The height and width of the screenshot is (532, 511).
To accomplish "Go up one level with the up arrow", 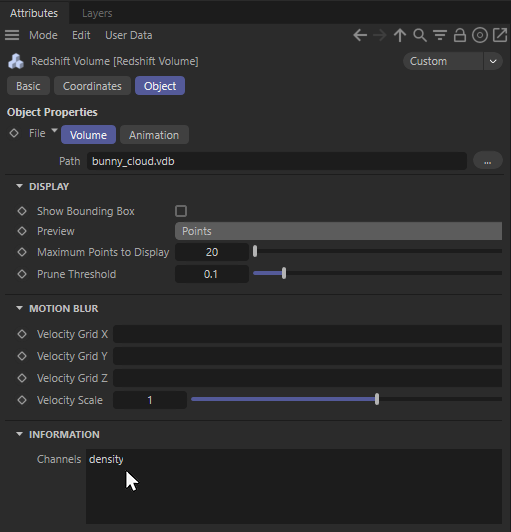I will pos(400,35).
